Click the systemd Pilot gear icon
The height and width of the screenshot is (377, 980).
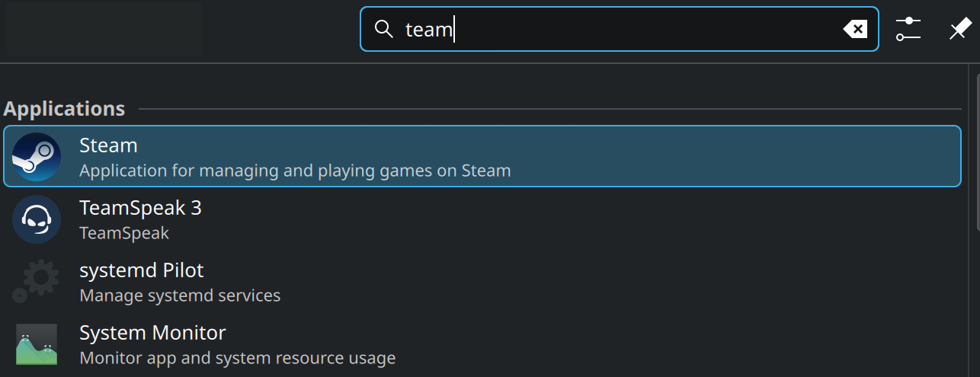click(x=37, y=282)
